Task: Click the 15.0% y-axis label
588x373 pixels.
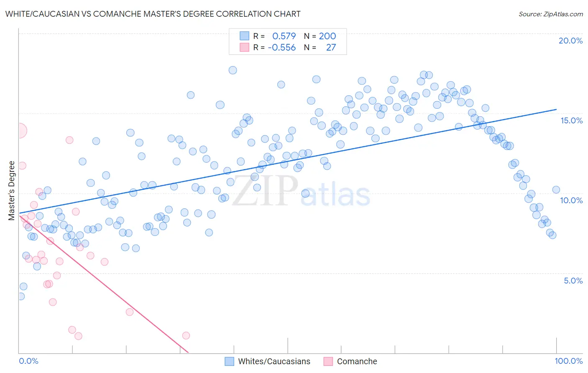Action: tap(571, 120)
